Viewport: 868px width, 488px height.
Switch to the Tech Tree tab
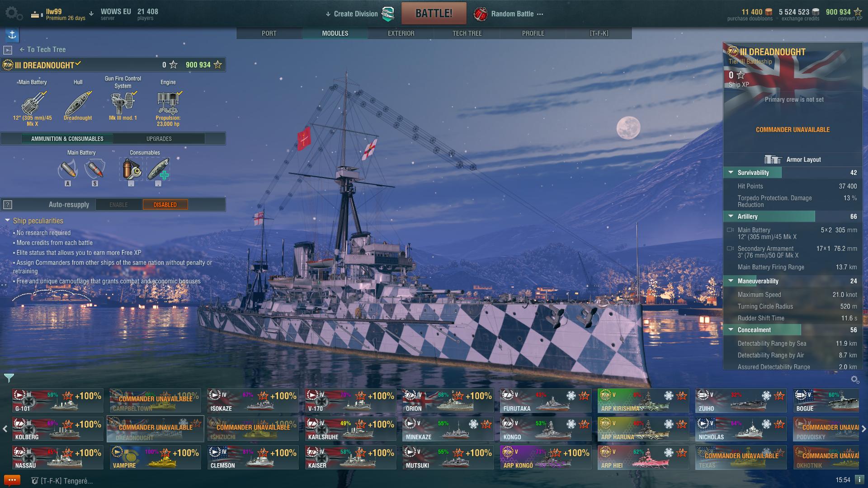[467, 33]
